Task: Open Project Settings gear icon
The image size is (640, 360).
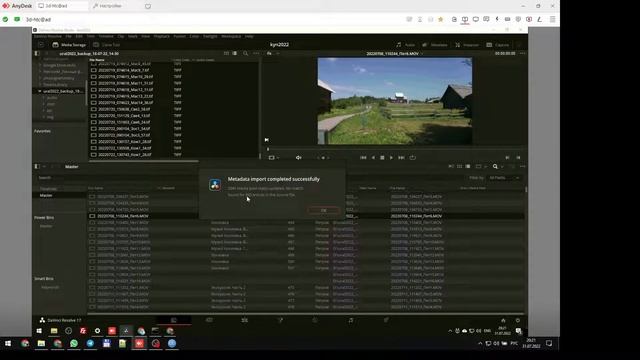Action: coord(518,320)
